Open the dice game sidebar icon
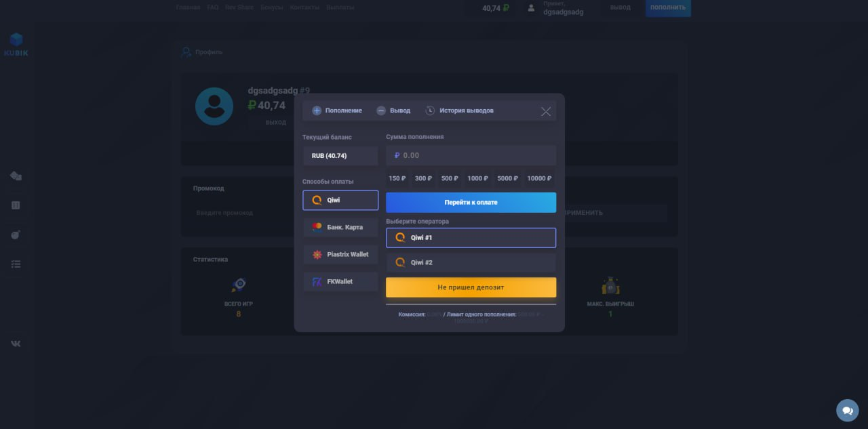Image resolution: width=868 pixels, height=429 pixels. click(16, 176)
